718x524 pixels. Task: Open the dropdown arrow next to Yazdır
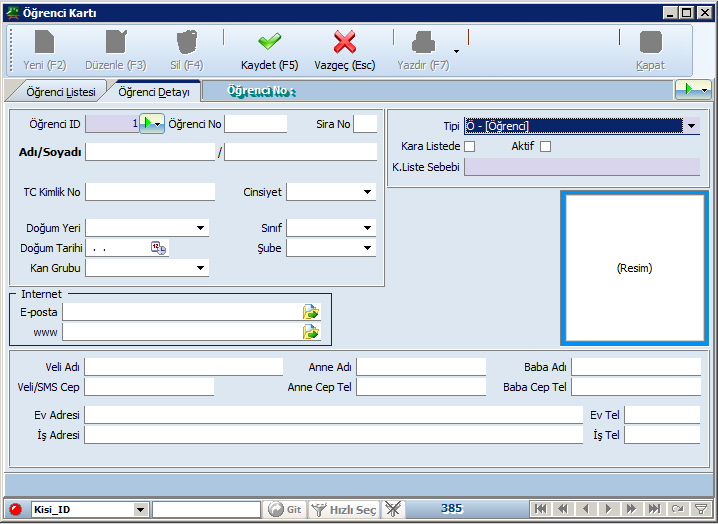click(456, 51)
